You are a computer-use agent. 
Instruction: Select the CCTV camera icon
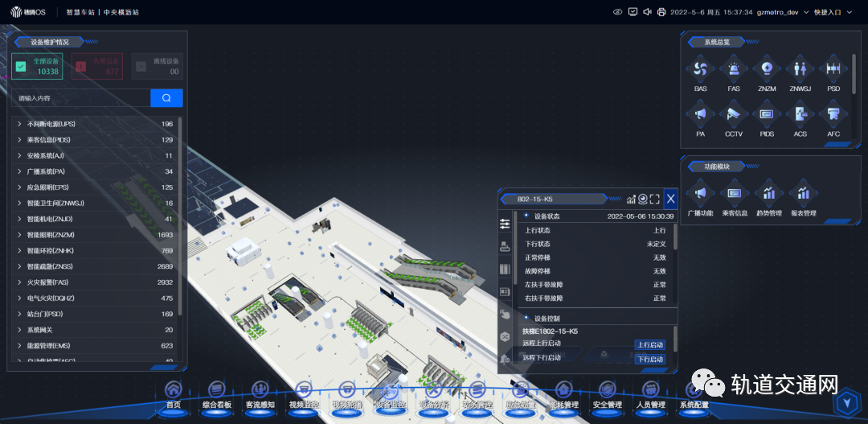733,115
